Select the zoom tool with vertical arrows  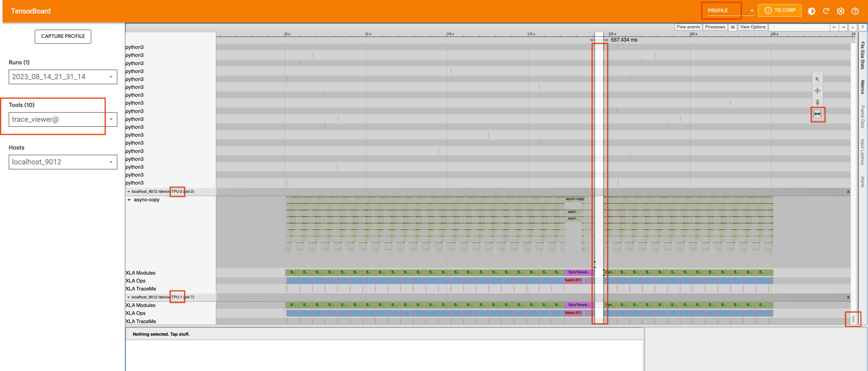817,102
